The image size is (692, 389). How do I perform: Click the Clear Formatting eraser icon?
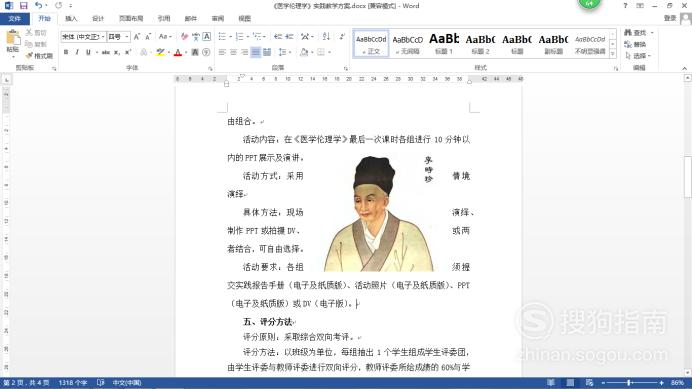pos(184,37)
